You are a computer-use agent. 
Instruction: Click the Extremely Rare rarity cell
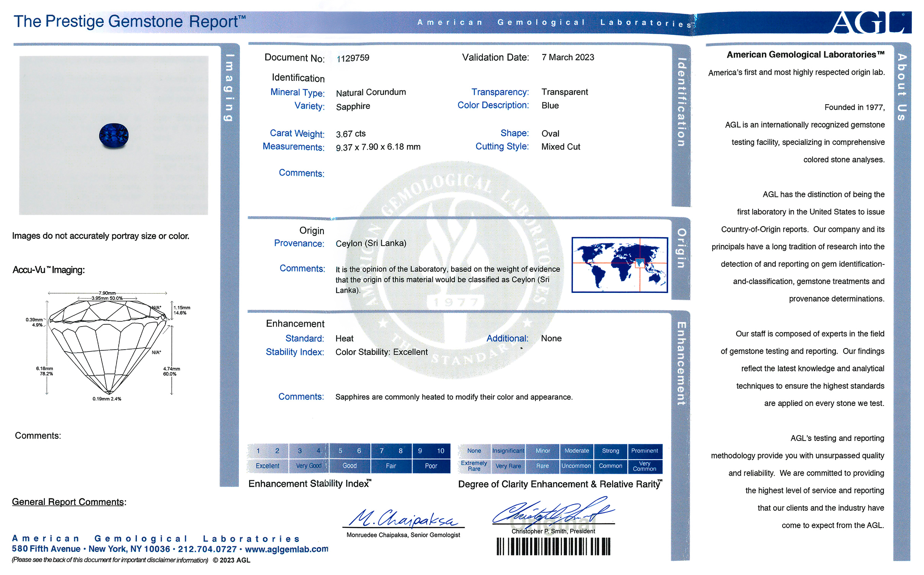tap(474, 466)
